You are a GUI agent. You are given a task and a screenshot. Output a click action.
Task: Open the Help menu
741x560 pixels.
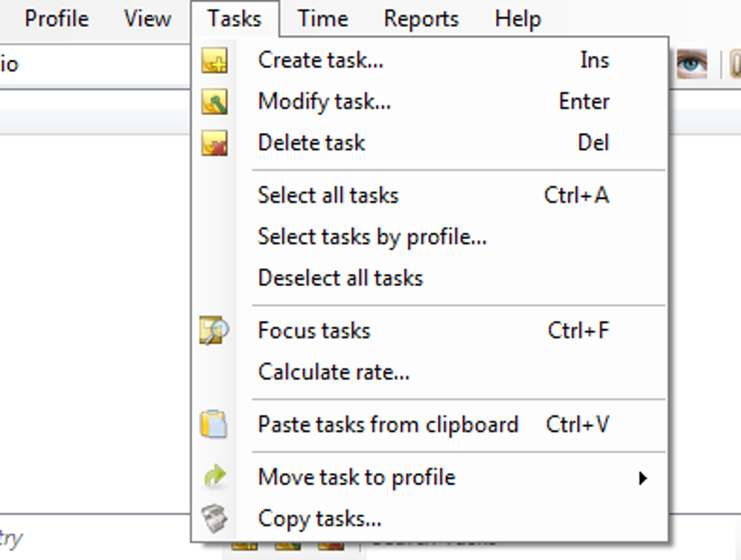(518, 19)
